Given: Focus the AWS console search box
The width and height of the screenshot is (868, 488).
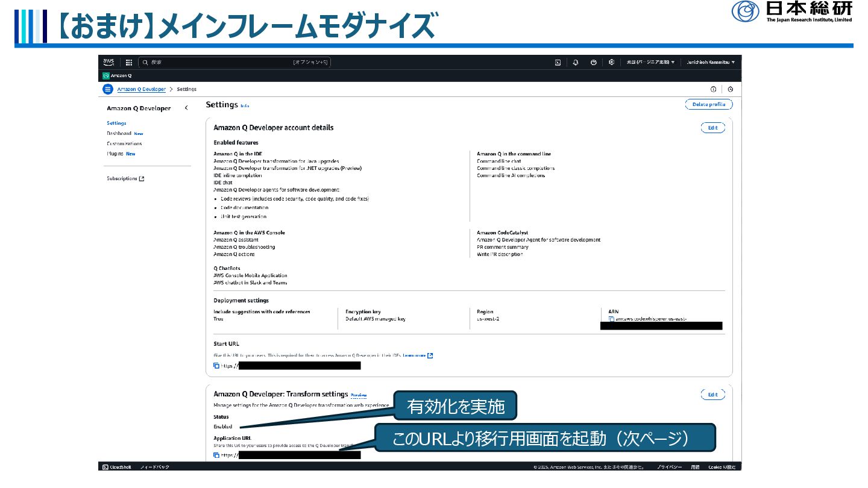Looking at the screenshot, I should point(234,62).
